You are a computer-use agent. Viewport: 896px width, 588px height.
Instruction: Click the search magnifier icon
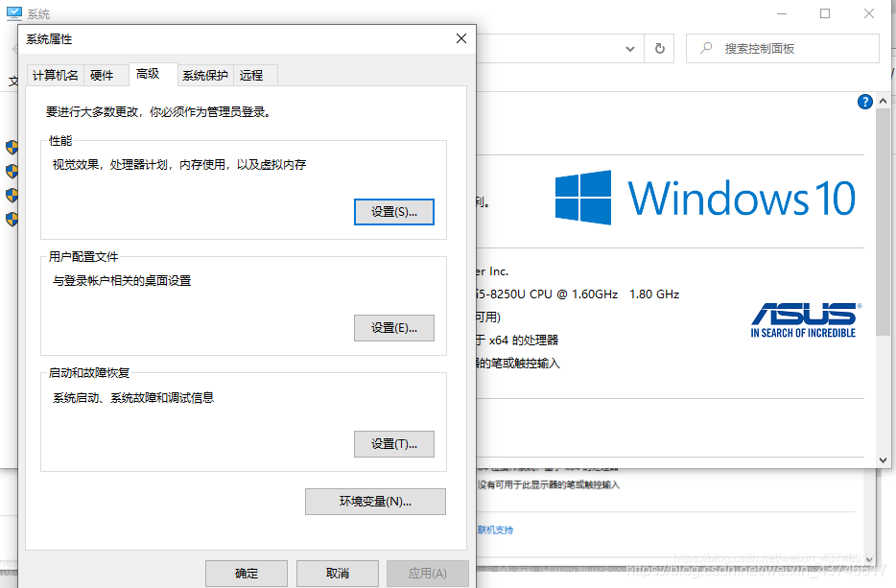tap(706, 48)
